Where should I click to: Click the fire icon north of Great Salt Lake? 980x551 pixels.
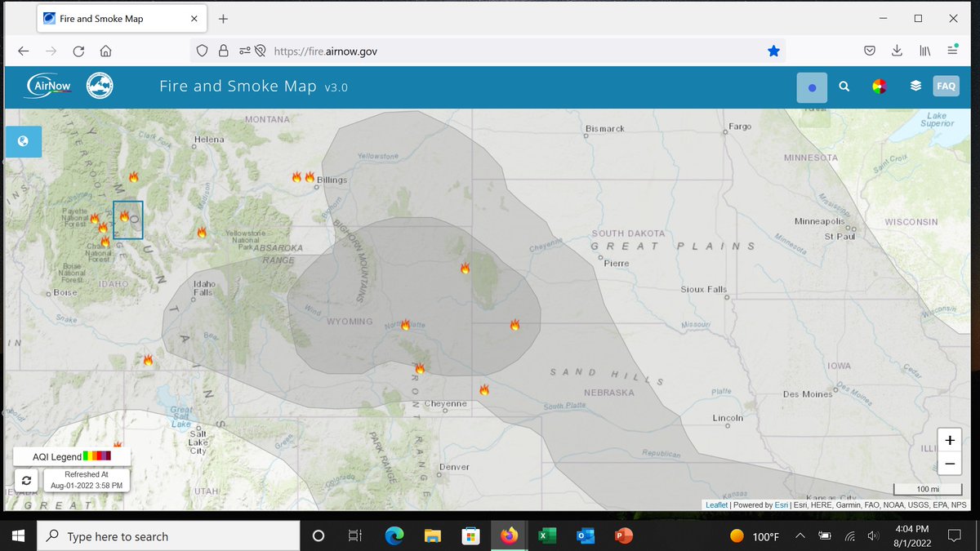point(148,360)
